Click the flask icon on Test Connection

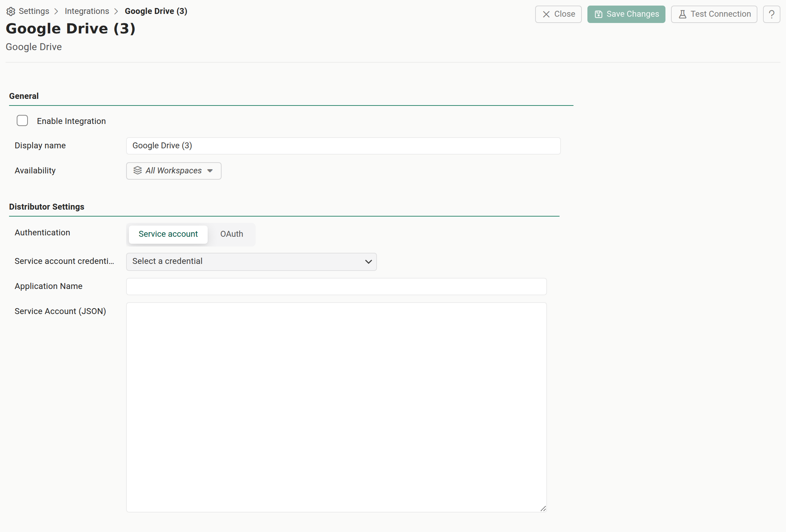(683, 14)
